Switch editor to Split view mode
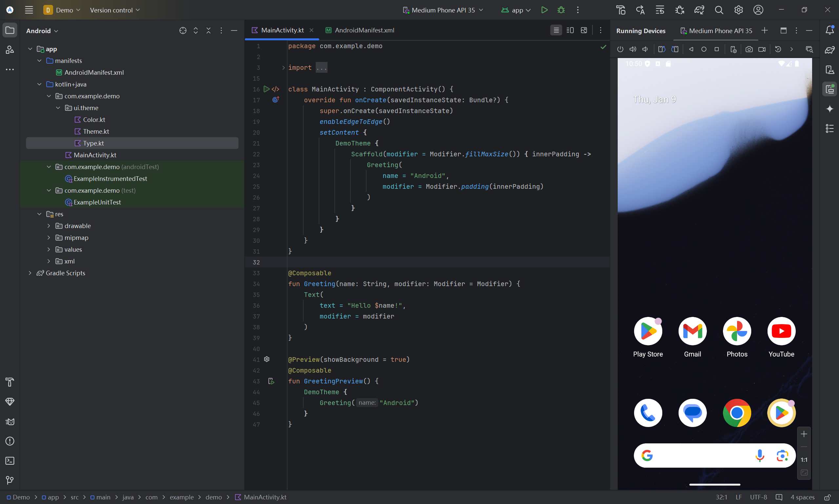 point(570,30)
